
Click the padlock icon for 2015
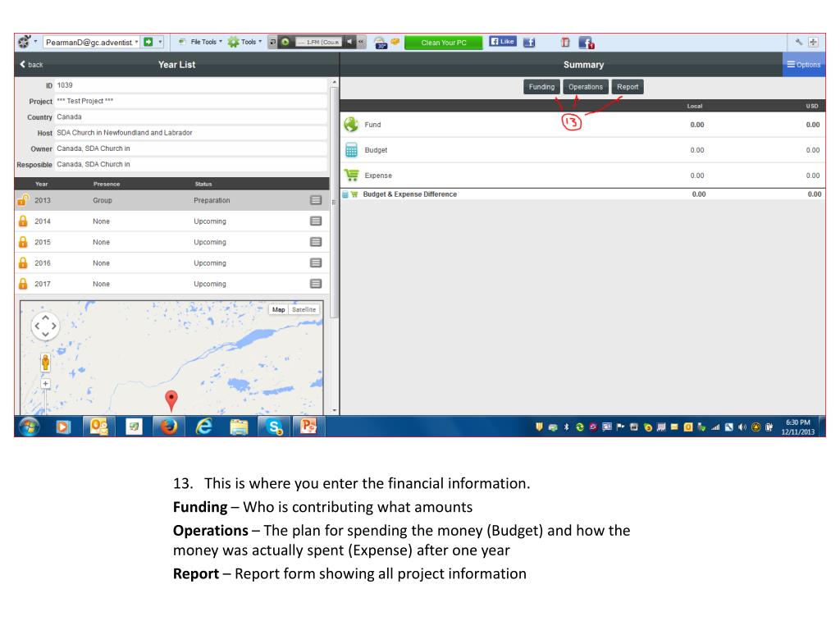[x=24, y=242]
